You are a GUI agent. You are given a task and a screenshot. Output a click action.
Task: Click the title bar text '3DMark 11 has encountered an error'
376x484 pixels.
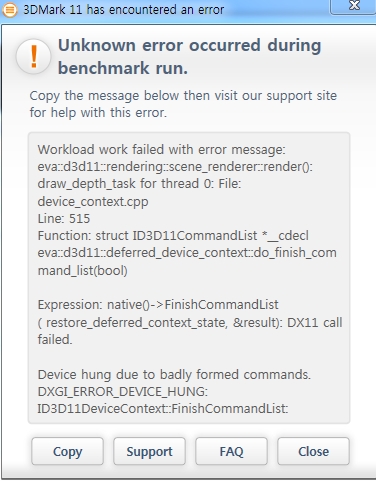[123, 10]
